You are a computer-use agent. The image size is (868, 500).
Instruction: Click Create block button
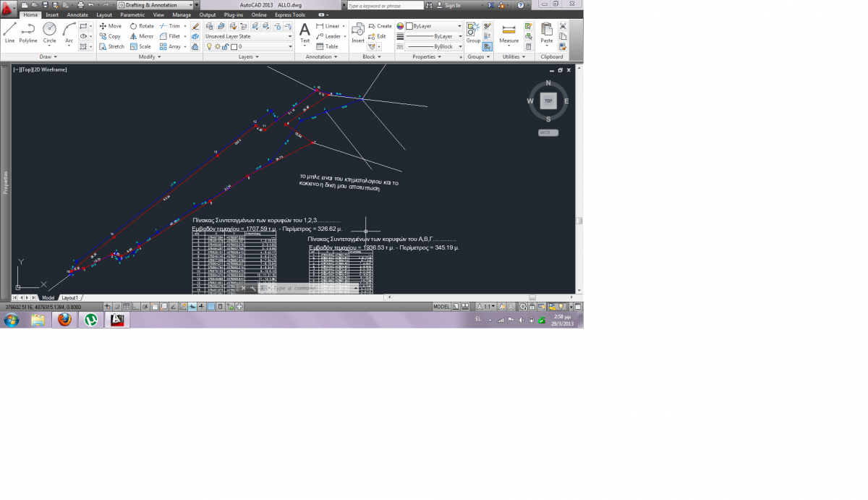point(380,26)
